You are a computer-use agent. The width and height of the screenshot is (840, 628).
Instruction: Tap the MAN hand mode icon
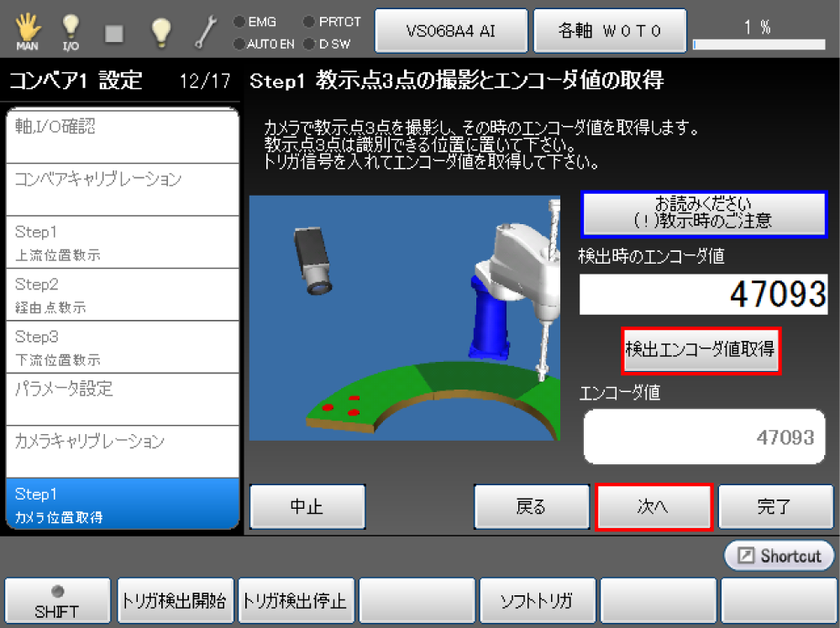point(27,31)
